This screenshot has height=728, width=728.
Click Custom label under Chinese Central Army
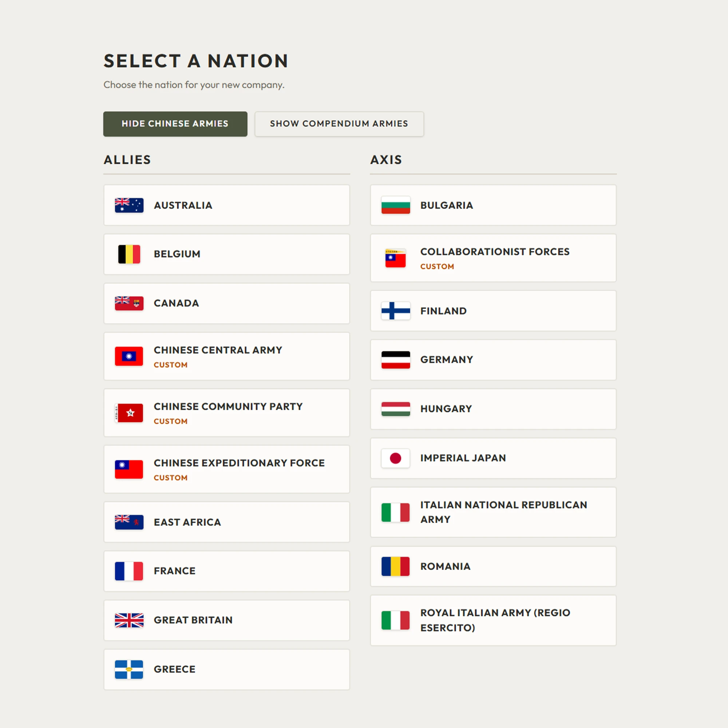pos(171,365)
